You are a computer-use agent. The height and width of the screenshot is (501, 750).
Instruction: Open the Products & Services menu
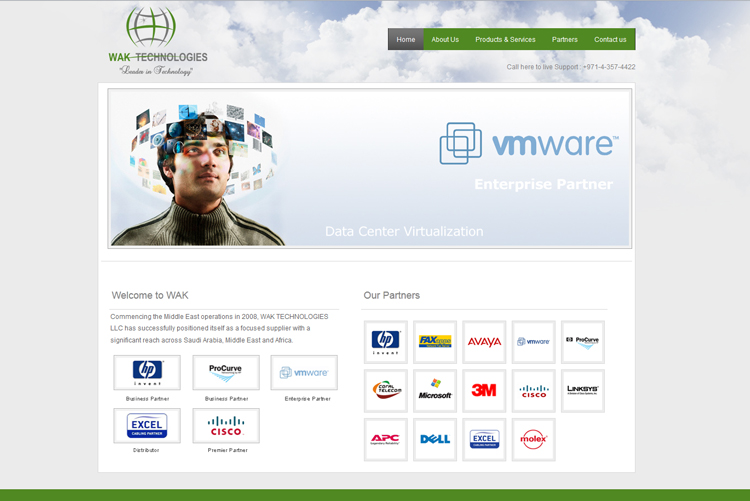point(505,40)
